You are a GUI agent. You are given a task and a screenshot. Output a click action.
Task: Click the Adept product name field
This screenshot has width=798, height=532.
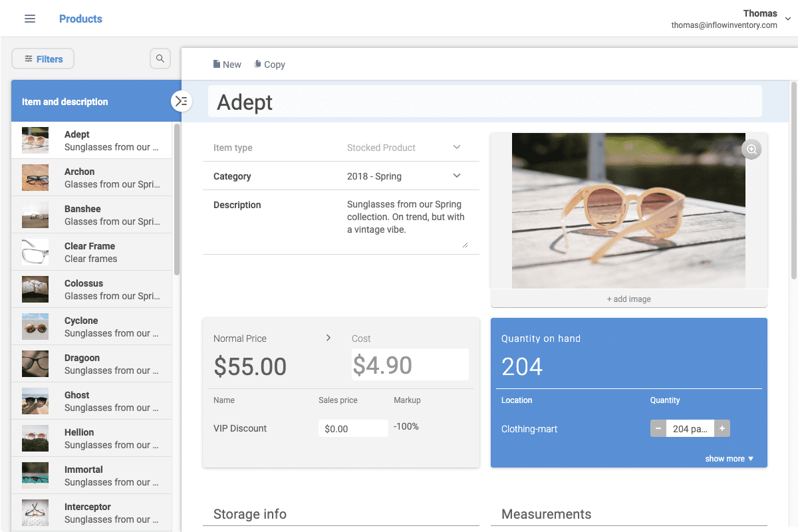tap(485, 101)
